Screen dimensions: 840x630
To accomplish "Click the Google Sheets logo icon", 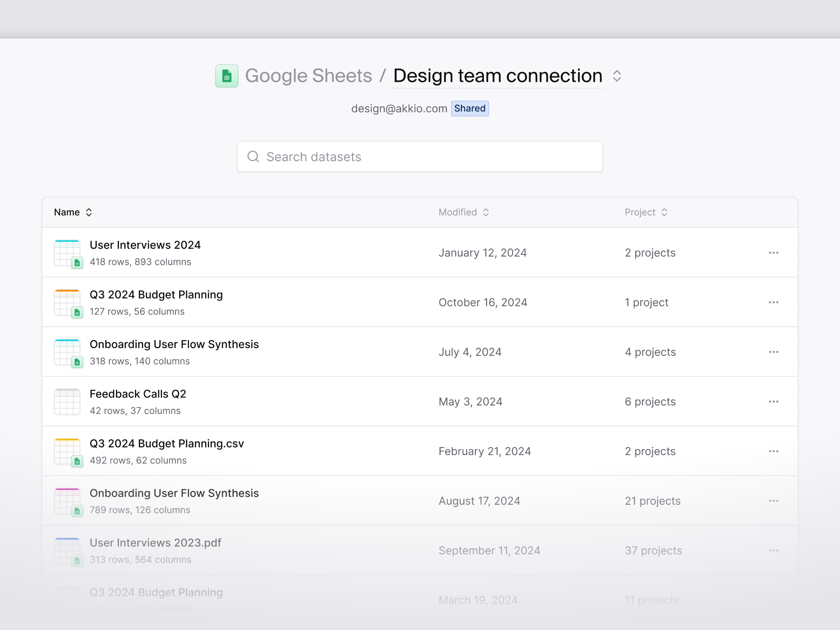I will [x=227, y=76].
